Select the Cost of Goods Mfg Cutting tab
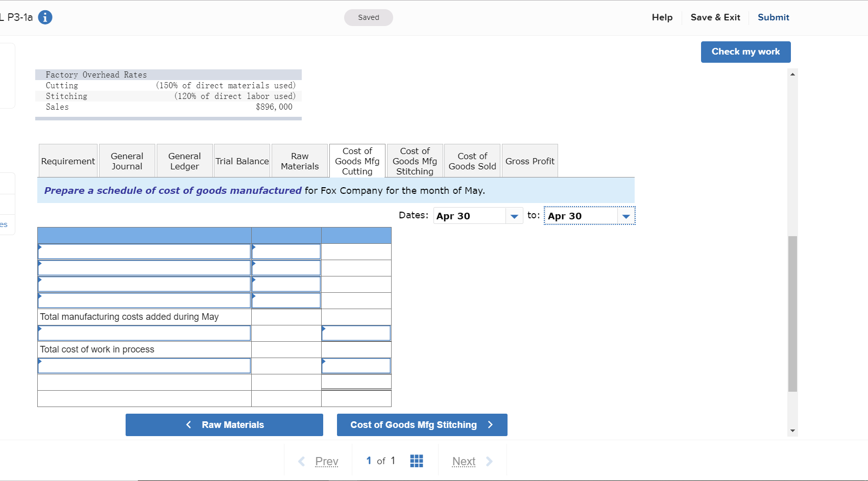The image size is (868, 481). 357,161
